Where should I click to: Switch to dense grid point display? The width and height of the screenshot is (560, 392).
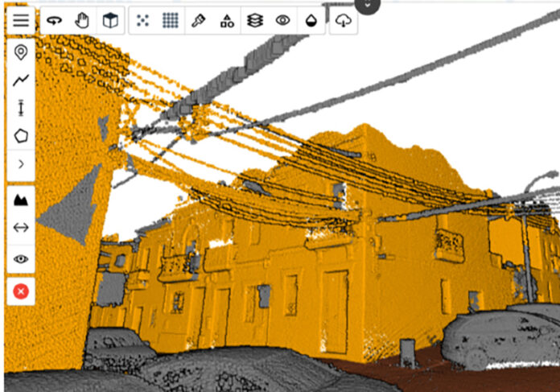pyautogui.click(x=171, y=21)
